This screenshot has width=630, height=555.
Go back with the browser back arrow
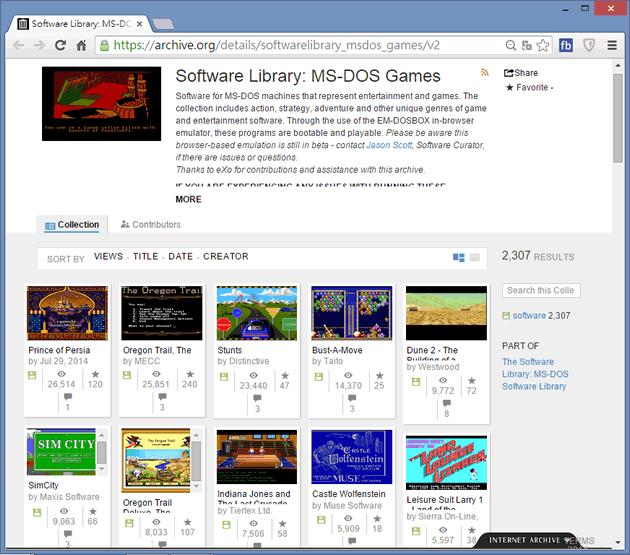(x=18, y=45)
